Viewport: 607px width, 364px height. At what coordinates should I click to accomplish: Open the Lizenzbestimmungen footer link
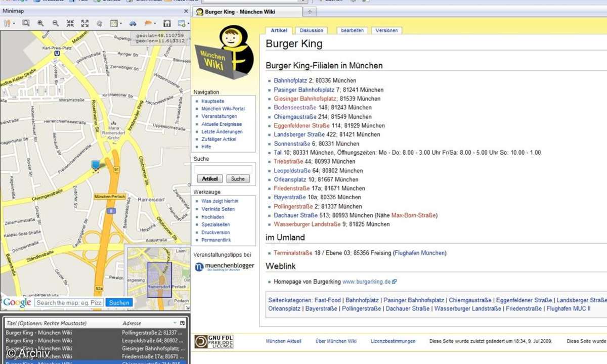point(393,341)
